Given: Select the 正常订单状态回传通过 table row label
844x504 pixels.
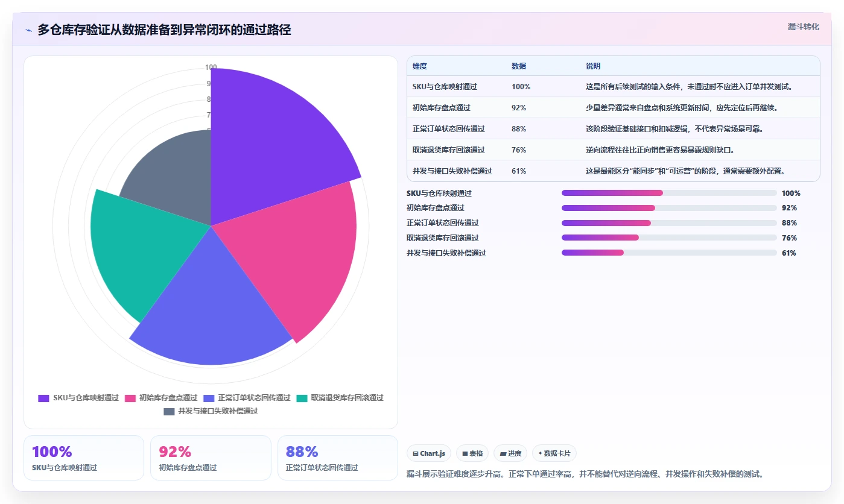Looking at the screenshot, I should [449, 129].
